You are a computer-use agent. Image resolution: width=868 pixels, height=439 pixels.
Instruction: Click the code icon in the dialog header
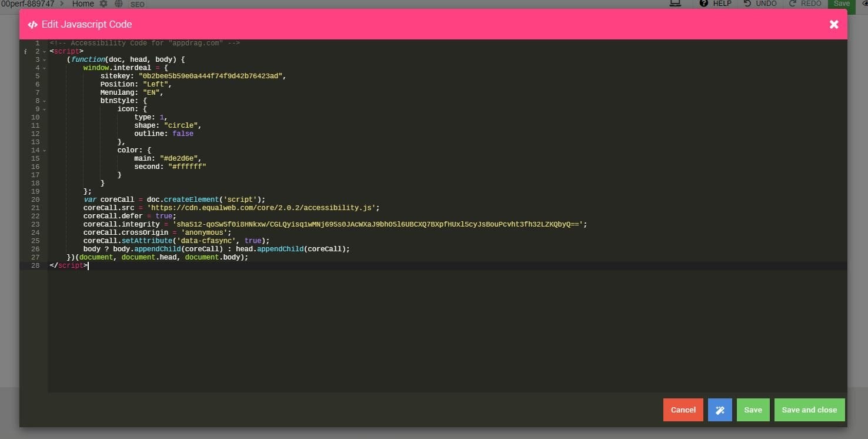33,25
